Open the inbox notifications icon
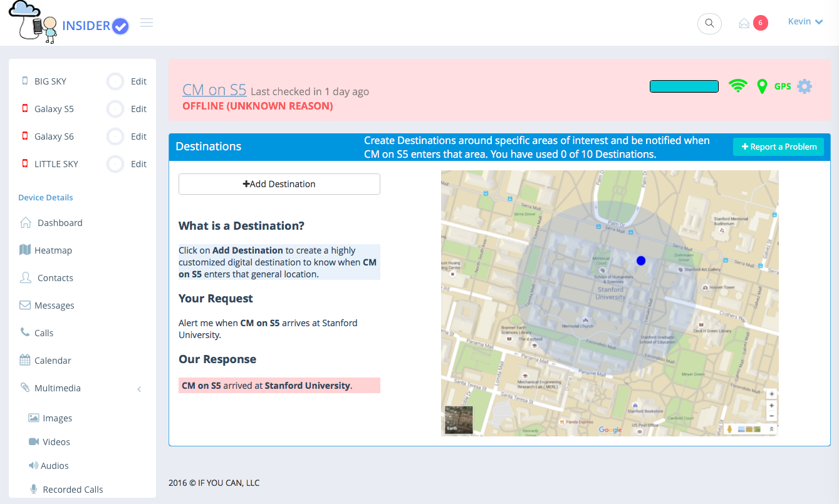 pyautogui.click(x=744, y=23)
